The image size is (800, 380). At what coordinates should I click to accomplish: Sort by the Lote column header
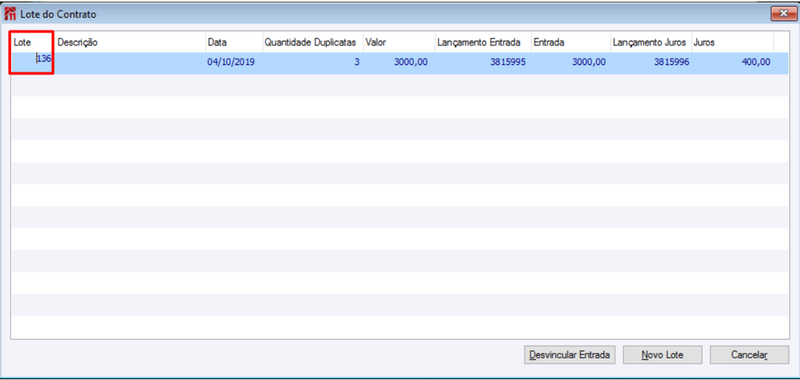[33, 43]
